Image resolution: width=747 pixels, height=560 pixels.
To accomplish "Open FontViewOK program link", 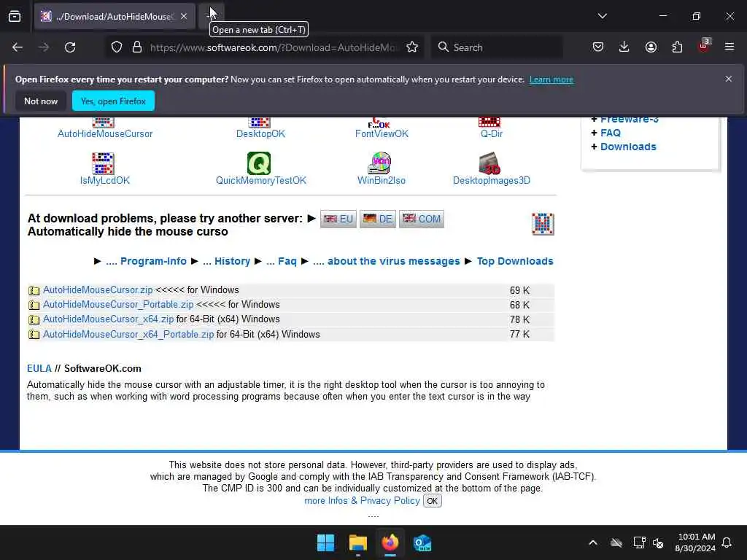I will click(382, 134).
